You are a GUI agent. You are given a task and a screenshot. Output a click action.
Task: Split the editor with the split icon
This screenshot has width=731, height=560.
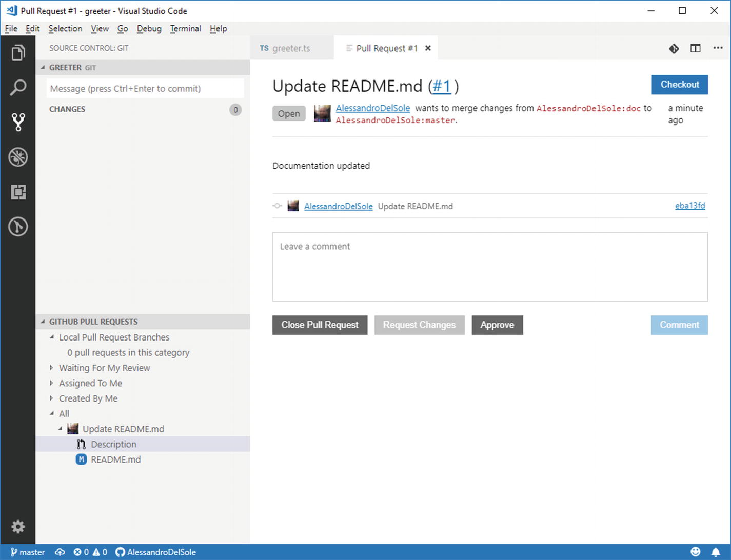(696, 48)
